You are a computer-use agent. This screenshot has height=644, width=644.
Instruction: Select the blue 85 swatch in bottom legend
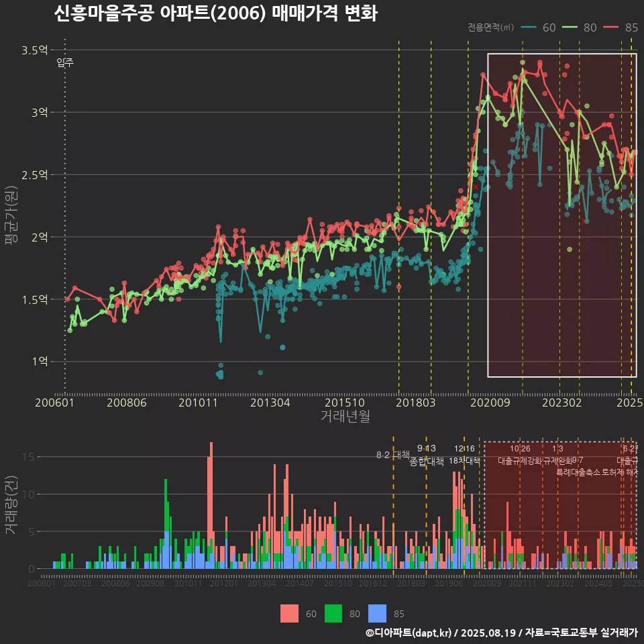378,614
